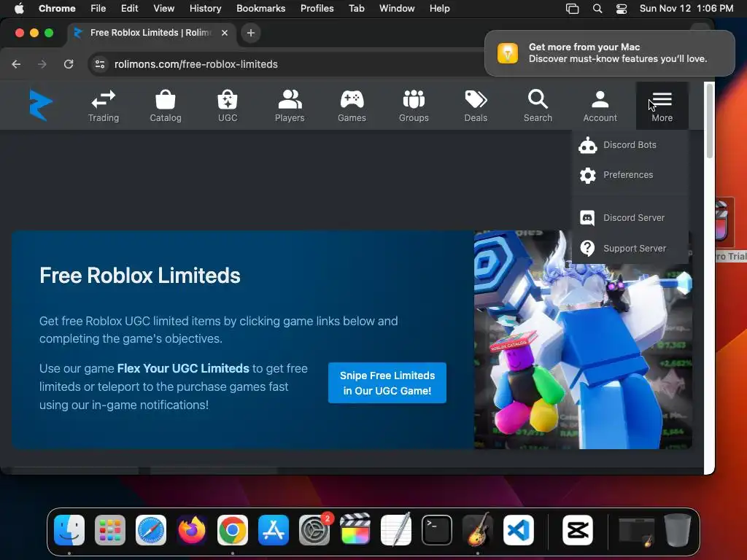Open Support Server from the More menu

[x=630, y=248]
